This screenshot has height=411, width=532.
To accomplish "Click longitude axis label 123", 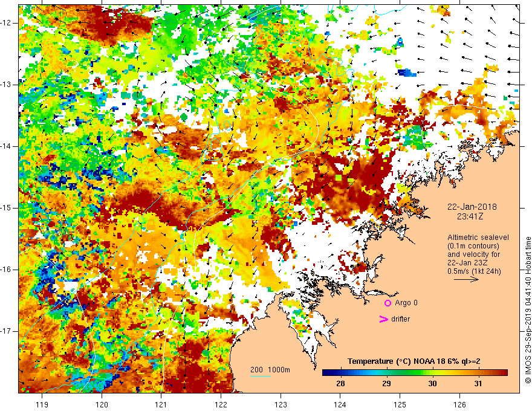I will click(281, 405).
